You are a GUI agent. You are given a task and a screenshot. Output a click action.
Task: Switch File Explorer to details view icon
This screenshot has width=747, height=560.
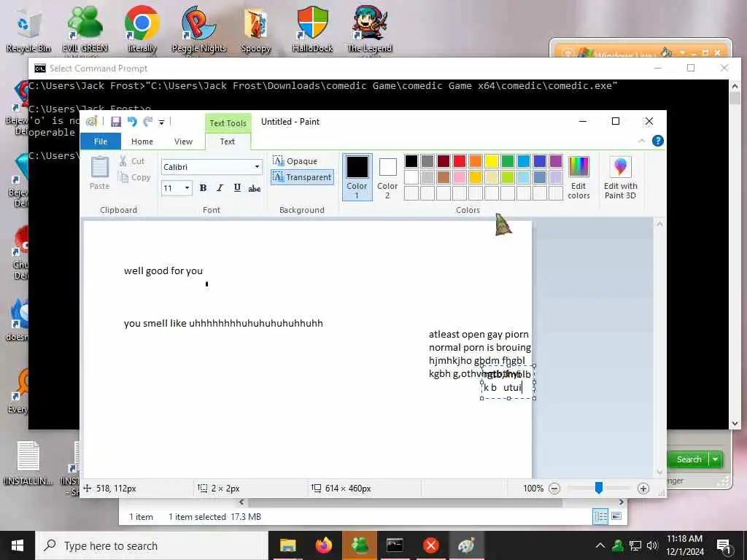(600, 517)
